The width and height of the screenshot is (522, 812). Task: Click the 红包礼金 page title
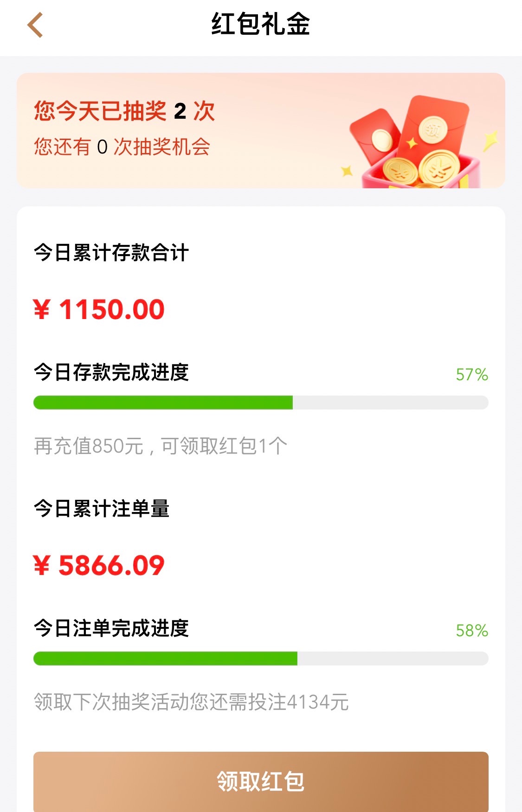click(261, 24)
